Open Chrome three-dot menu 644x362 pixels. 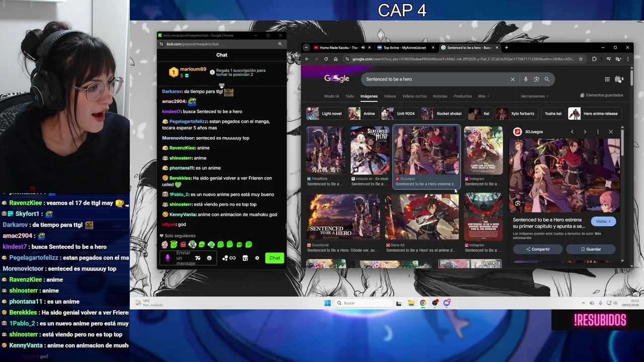[627, 59]
